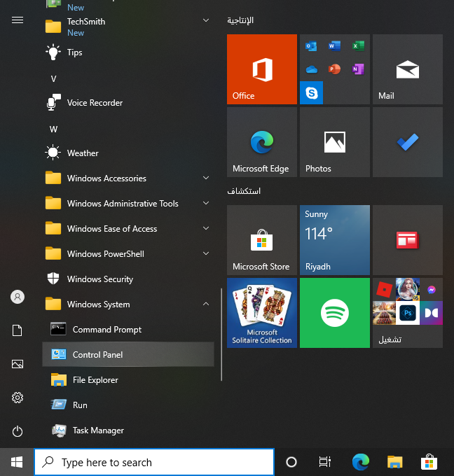Image resolution: width=454 pixels, height=476 pixels.
Task: Expand Windows Administrative Tools folder
Action: pos(128,204)
